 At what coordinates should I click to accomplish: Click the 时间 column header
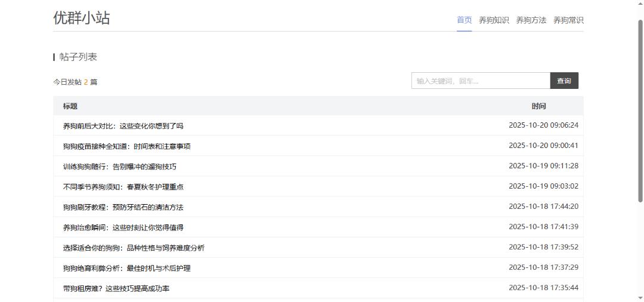point(538,106)
